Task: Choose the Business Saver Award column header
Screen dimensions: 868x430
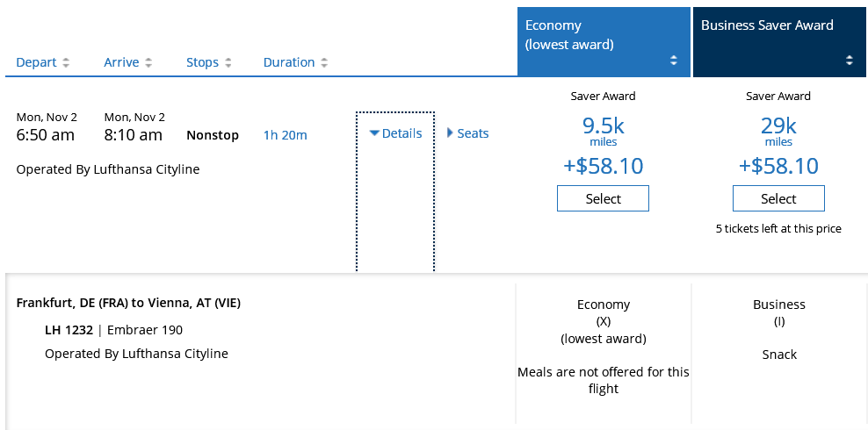Action: point(767,25)
